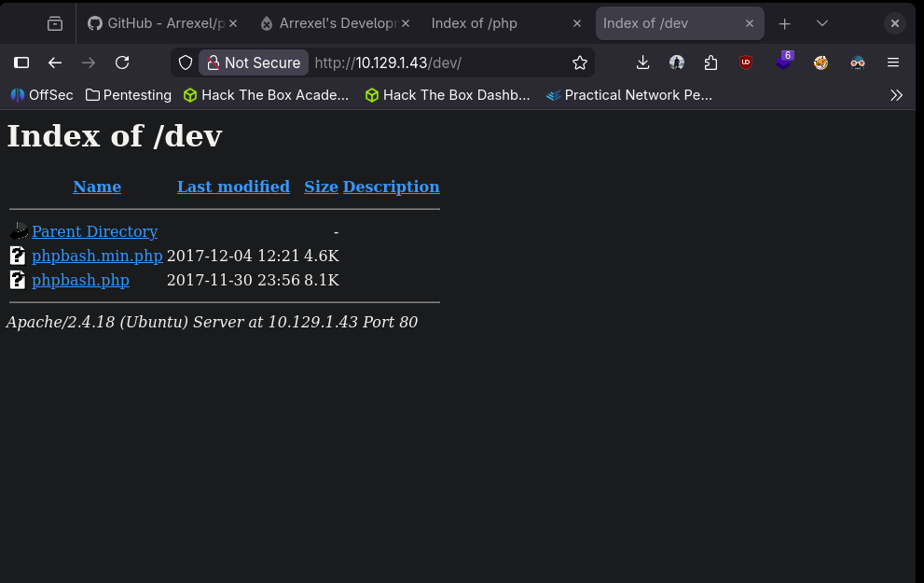Close the Index of /dev tab
924x583 pixels.
point(750,23)
